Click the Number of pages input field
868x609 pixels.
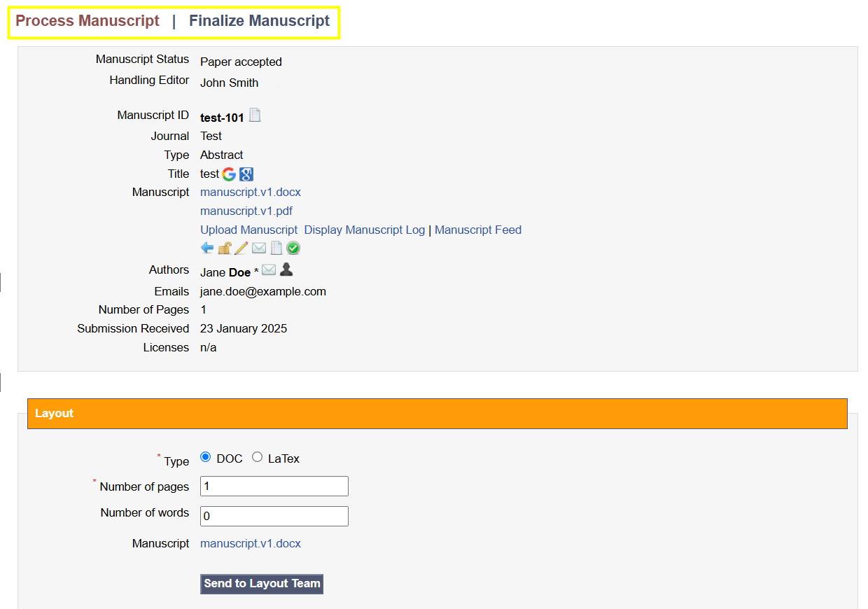coord(274,486)
